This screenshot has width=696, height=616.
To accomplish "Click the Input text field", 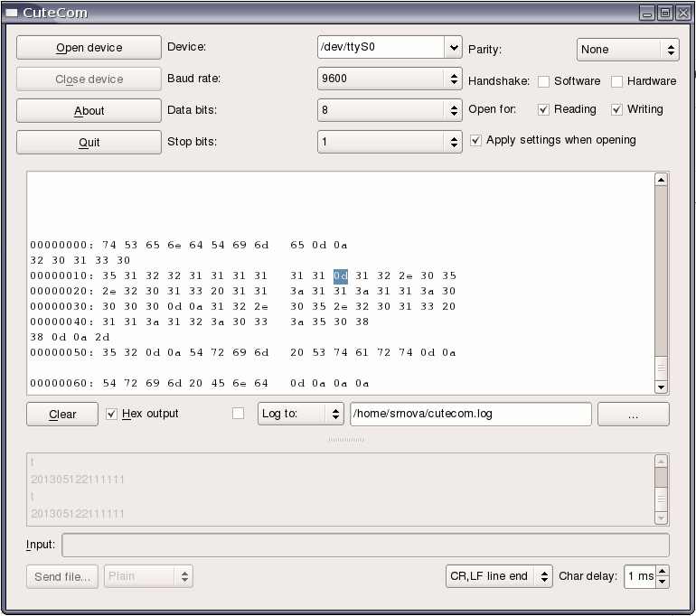I will [365, 545].
